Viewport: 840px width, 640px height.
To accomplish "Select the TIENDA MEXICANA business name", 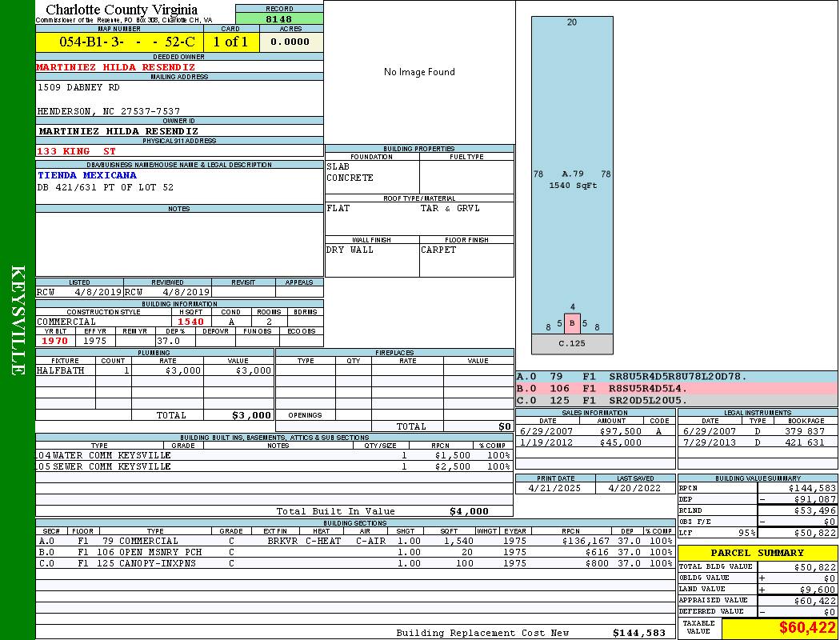I will pos(87,175).
